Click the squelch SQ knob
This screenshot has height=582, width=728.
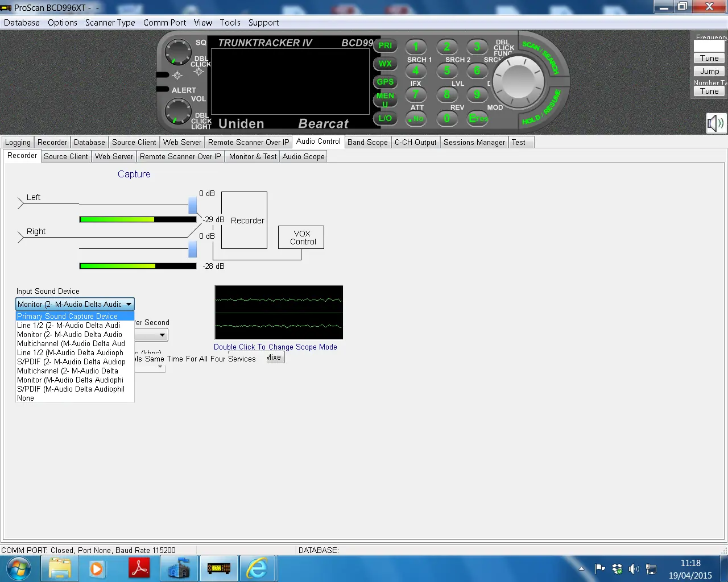[178, 53]
